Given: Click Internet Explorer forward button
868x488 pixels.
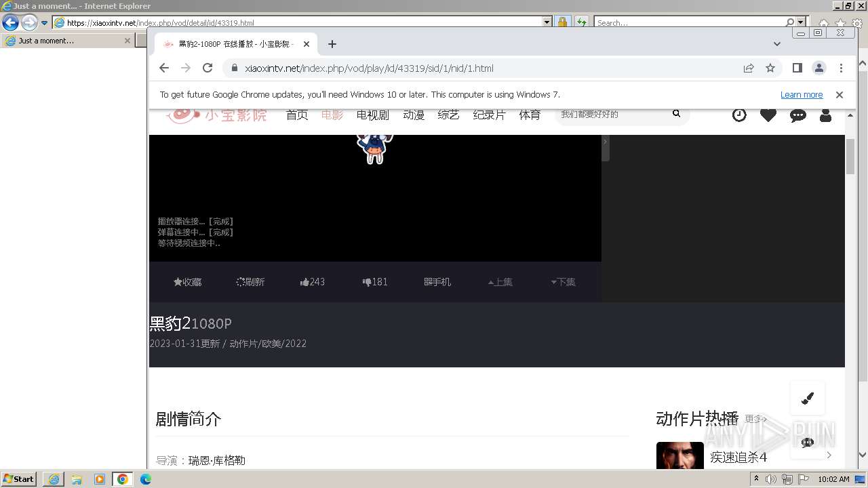Looking at the screenshot, I should click(29, 22).
